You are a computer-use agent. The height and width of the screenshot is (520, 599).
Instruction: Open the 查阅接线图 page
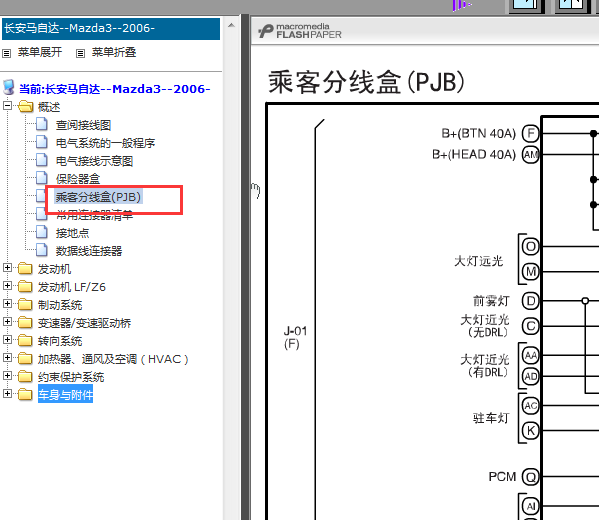(x=83, y=125)
